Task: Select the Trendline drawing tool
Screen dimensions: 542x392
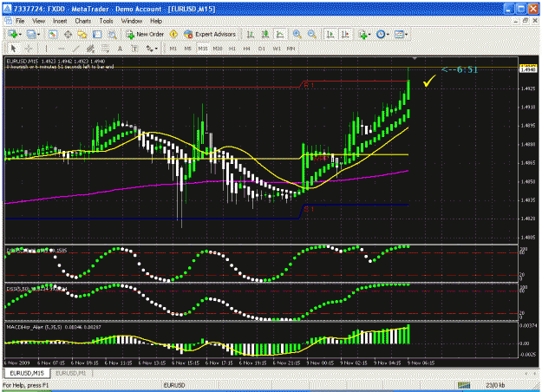Action: click(x=75, y=49)
